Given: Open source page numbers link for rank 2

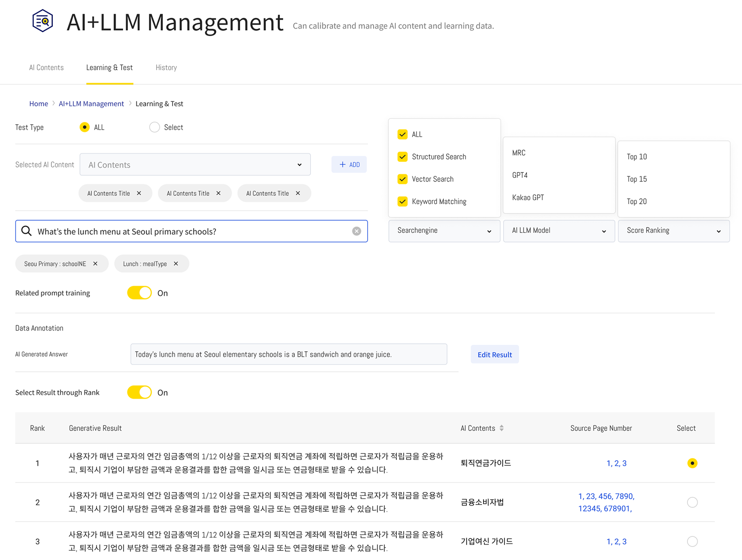Looking at the screenshot, I should [x=606, y=502].
